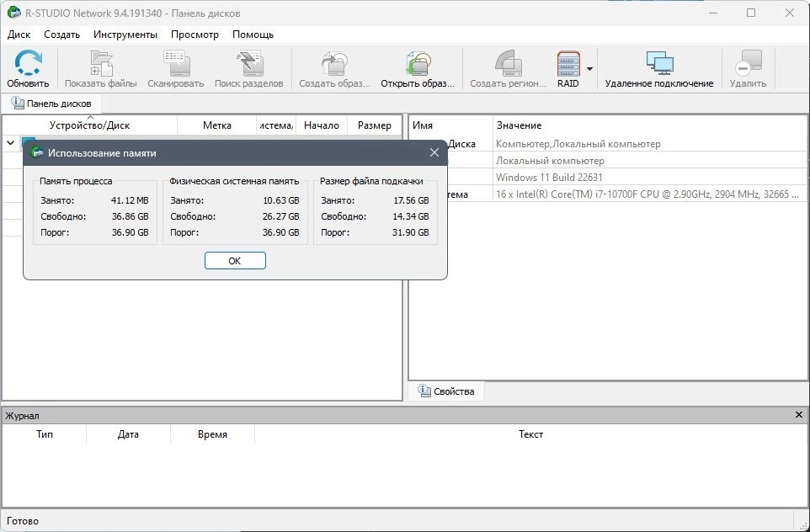Close the Использование памяти dialog
810x532 pixels.
point(434,153)
